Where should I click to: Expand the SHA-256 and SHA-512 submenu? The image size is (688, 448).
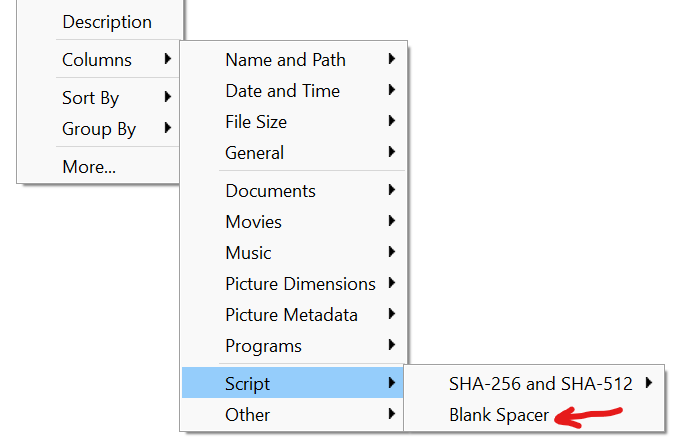(534, 383)
